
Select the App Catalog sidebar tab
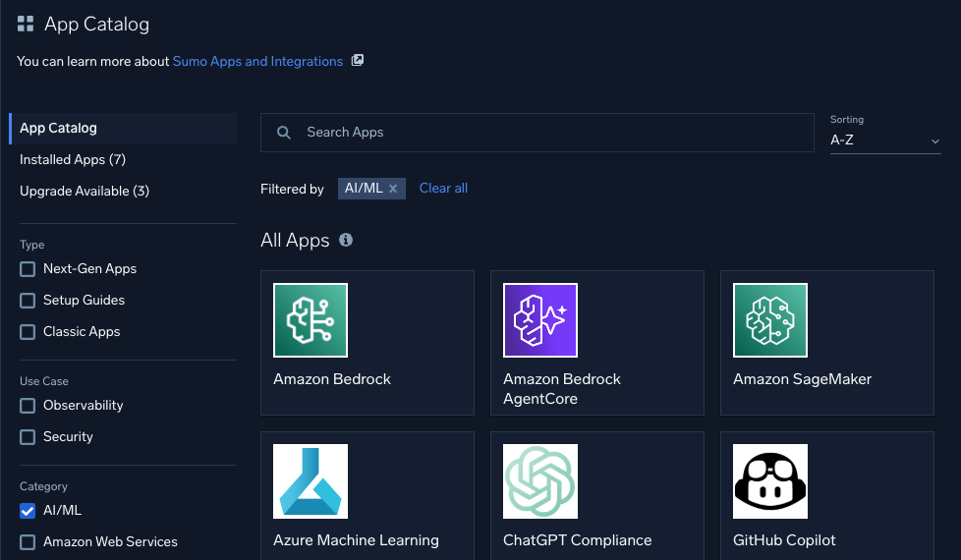coord(123,128)
